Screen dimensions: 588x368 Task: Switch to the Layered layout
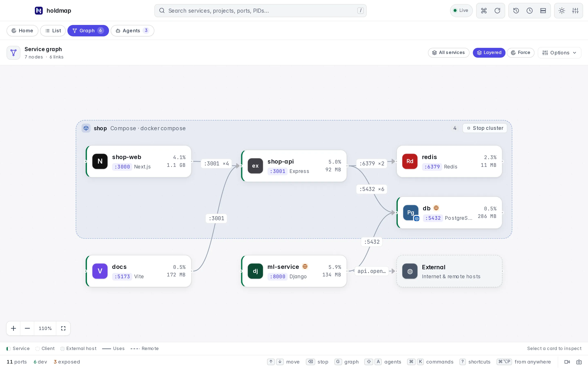click(x=489, y=53)
